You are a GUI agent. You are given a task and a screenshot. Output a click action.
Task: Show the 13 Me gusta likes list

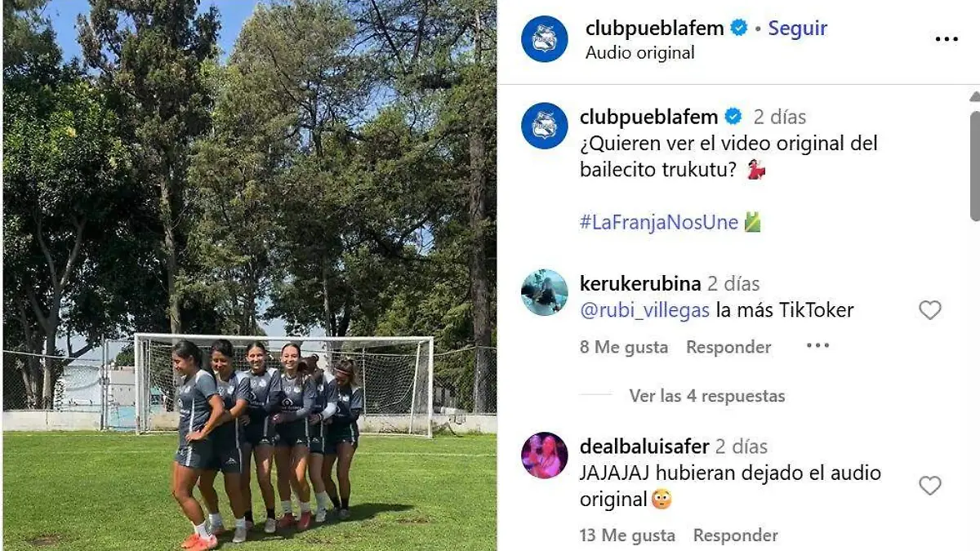coord(627,535)
